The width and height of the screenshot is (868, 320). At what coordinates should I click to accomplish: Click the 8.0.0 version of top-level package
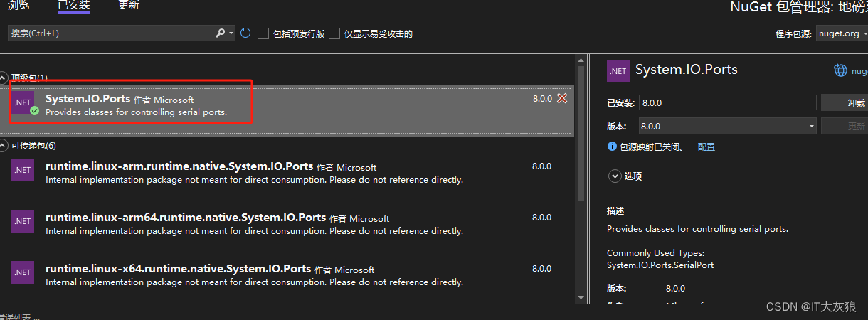click(542, 98)
